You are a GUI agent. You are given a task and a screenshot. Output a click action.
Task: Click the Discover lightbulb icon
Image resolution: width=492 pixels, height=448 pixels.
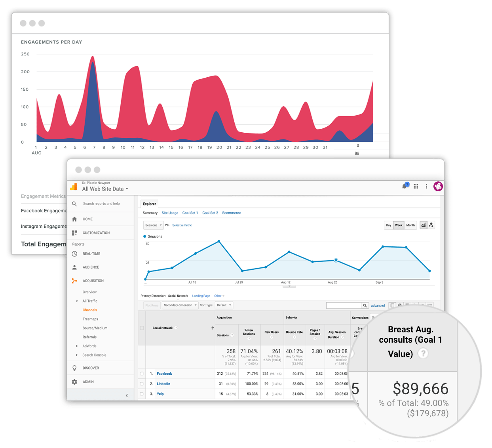(x=74, y=368)
